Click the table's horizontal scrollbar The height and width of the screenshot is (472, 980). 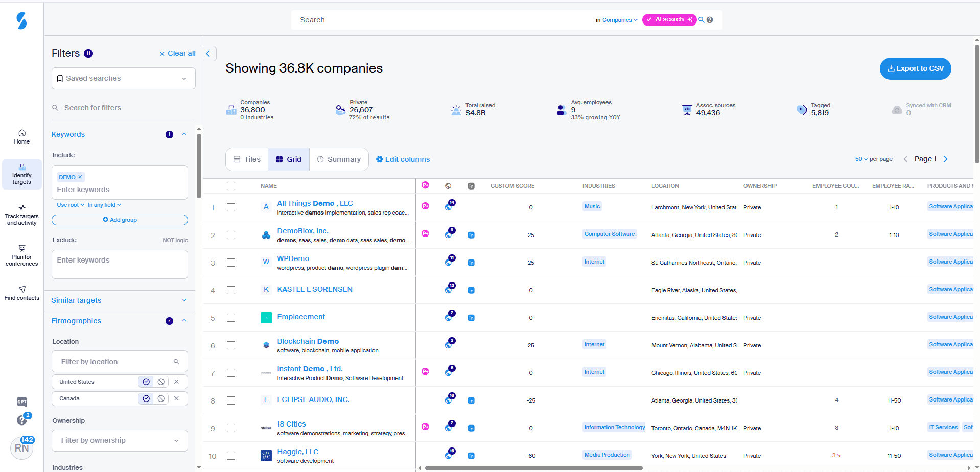pyautogui.click(x=533, y=468)
